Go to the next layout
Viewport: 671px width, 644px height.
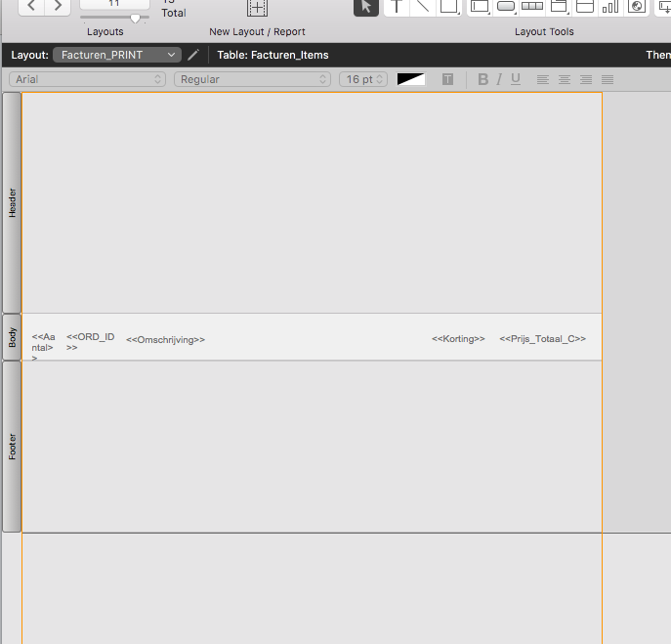(59, 6)
